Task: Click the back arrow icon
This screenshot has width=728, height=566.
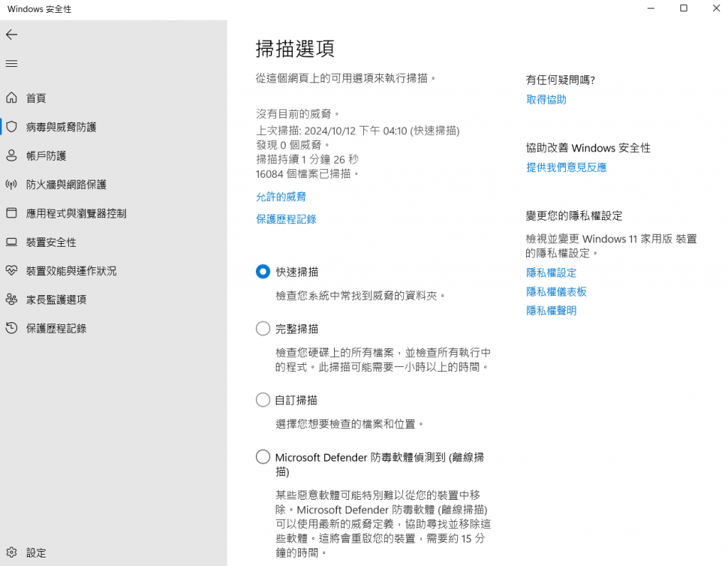Action: 11,34
